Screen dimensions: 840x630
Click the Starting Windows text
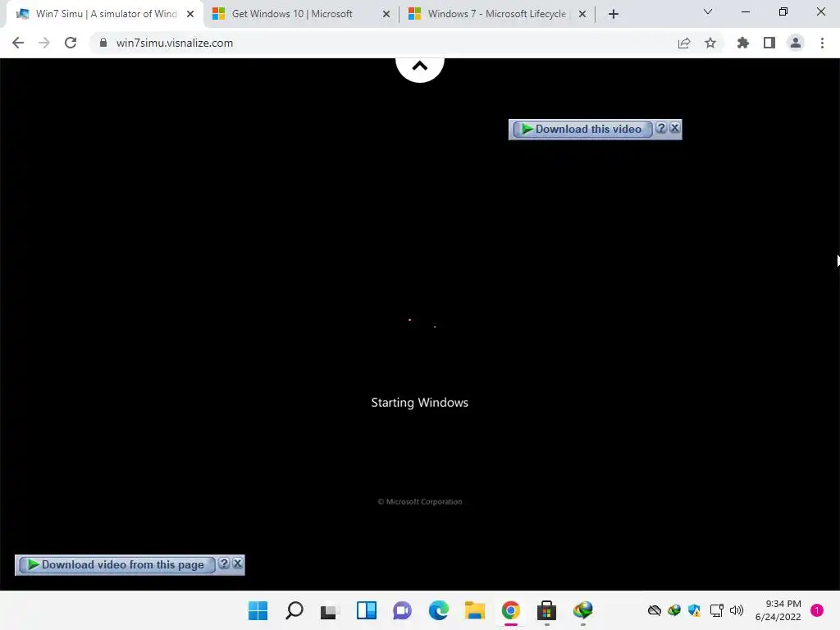[x=419, y=402]
